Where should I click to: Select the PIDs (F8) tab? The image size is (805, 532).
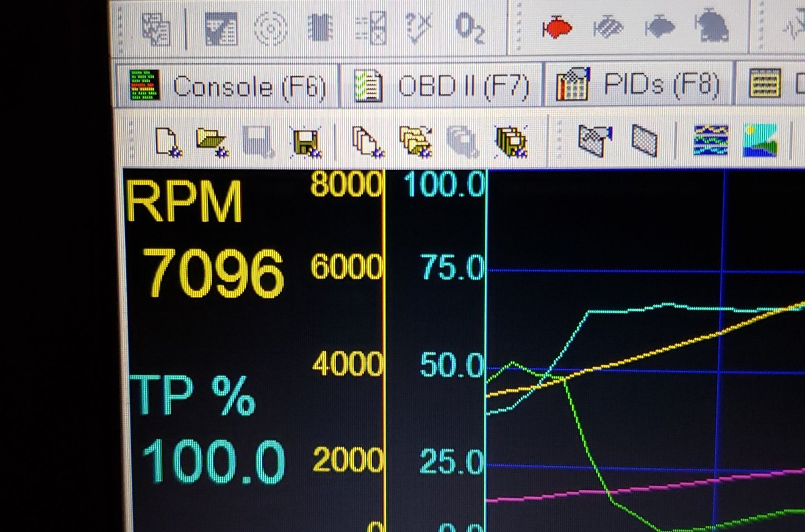(638, 85)
